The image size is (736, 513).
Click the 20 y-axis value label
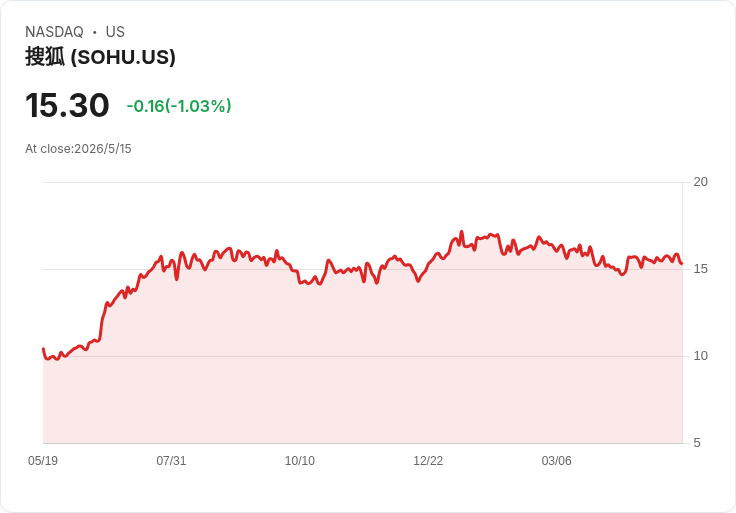coord(700,182)
